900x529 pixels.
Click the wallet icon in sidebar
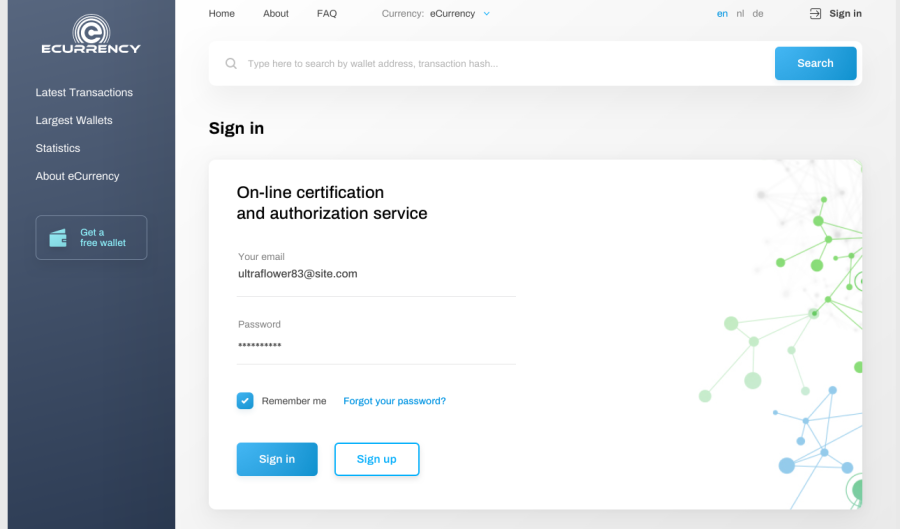58,238
